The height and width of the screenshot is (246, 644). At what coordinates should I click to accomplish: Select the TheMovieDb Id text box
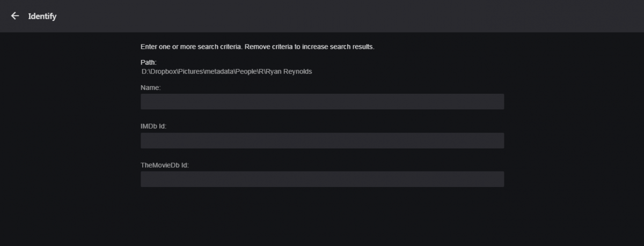click(x=322, y=179)
